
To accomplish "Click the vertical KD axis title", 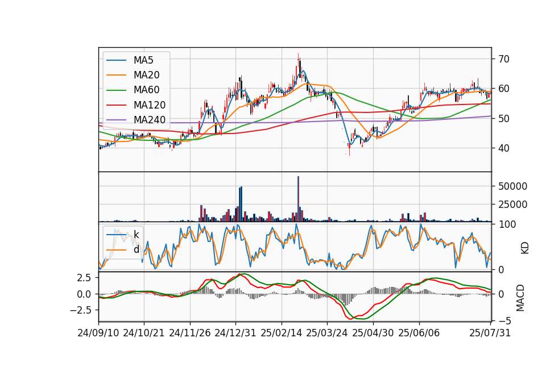I will pyautogui.click(x=525, y=248).
